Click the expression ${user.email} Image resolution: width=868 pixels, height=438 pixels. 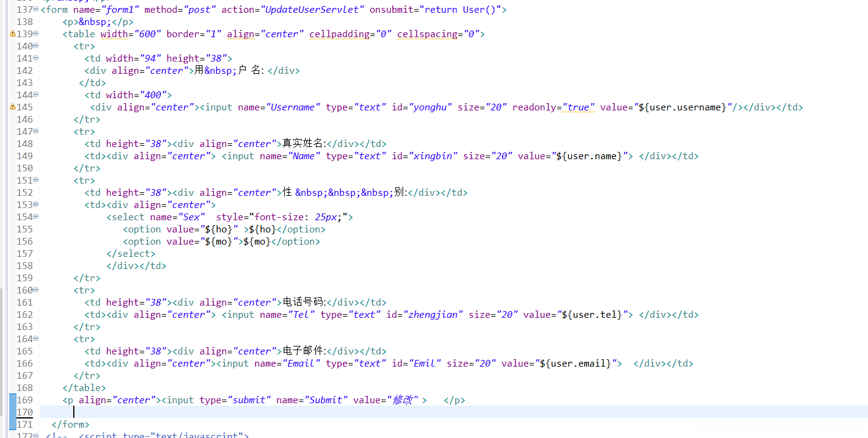576,364
